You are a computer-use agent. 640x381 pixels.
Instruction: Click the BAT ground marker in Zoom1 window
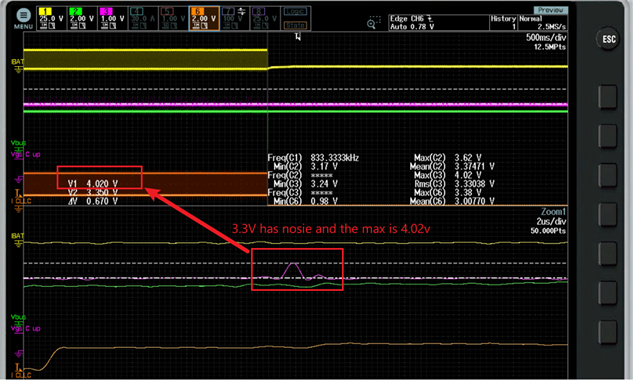pos(18,240)
